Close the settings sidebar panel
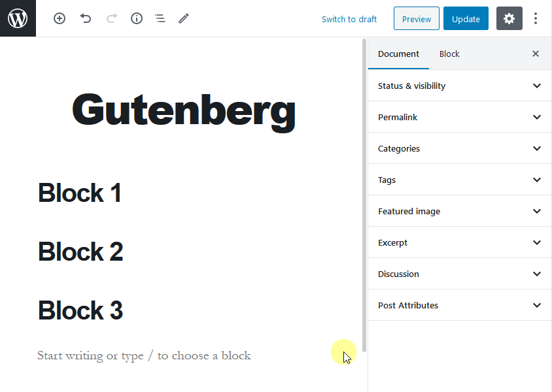This screenshot has width=552, height=392. (536, 54)
